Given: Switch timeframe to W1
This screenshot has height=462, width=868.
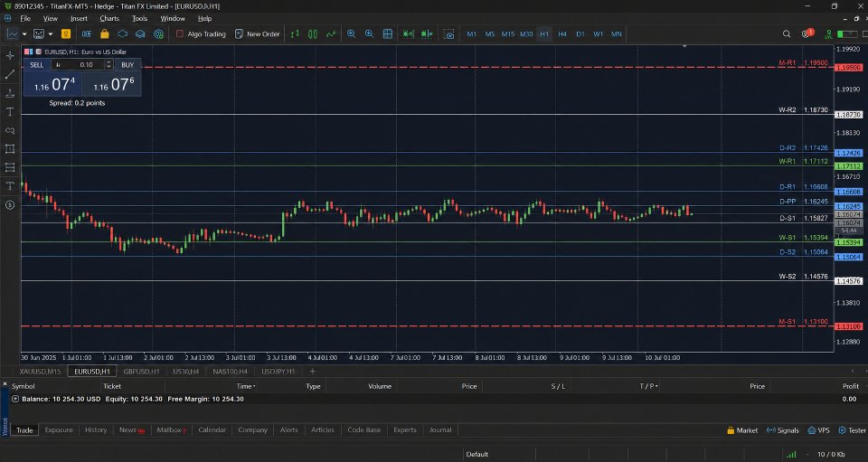Looking at the screenshot, I should tap(599, 33).
